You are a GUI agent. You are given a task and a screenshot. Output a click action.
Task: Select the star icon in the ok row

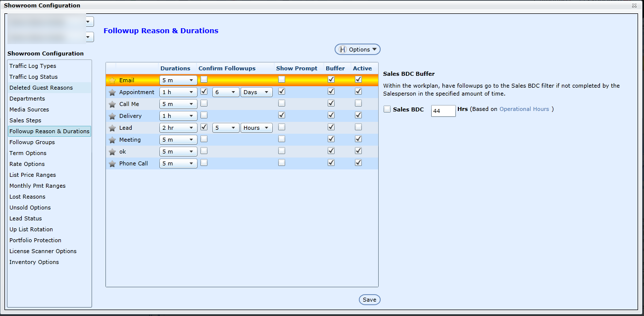(x=112, y=152)
